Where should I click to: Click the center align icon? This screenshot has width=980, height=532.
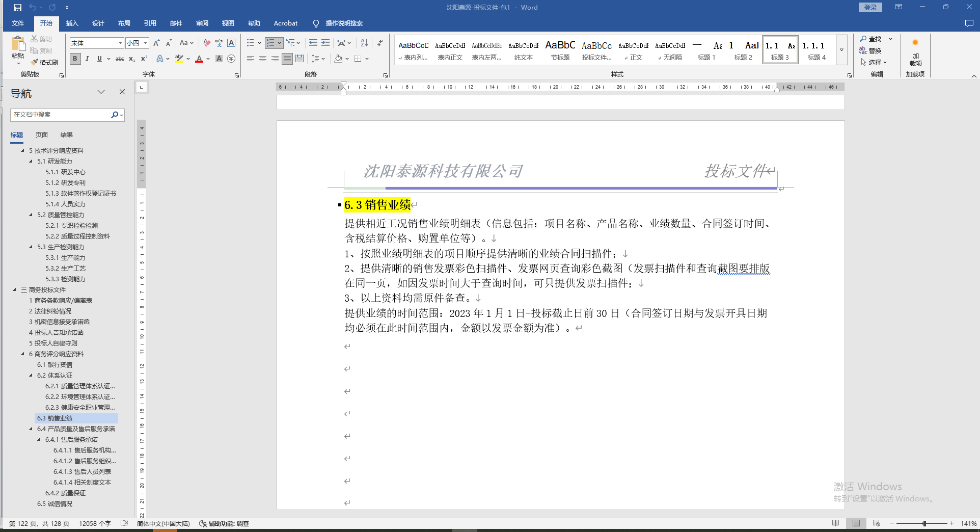tap(263, 59)
